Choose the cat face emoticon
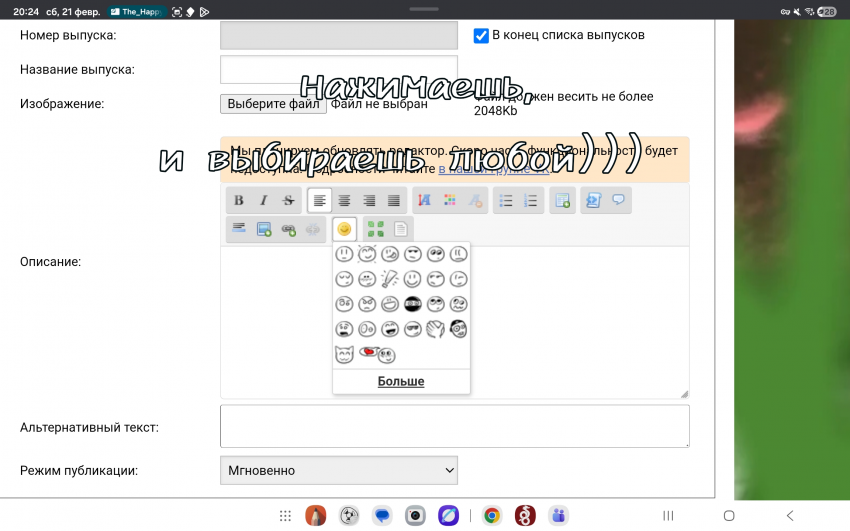 tap(344, 354)
